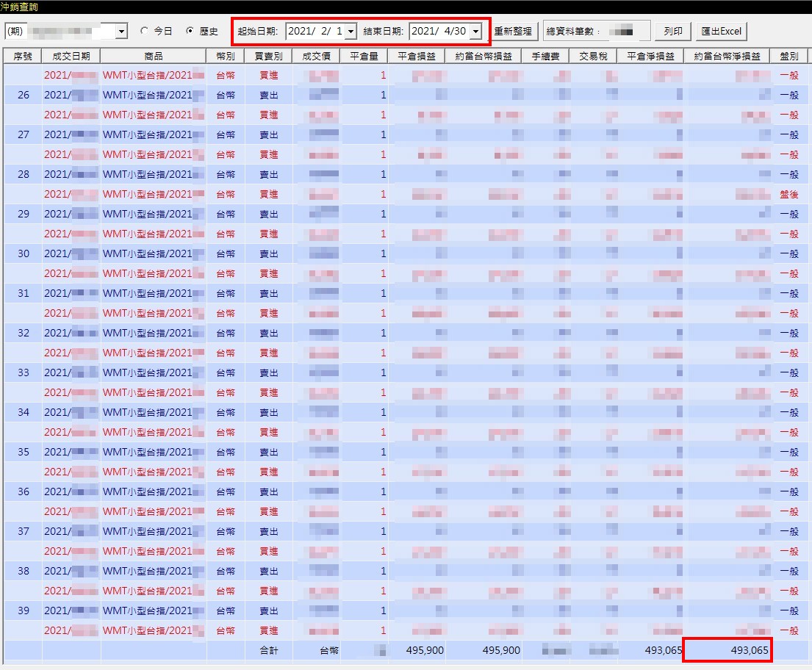Click 一般 session cell in row 39

pyautogui.click(x=789, y=610)
